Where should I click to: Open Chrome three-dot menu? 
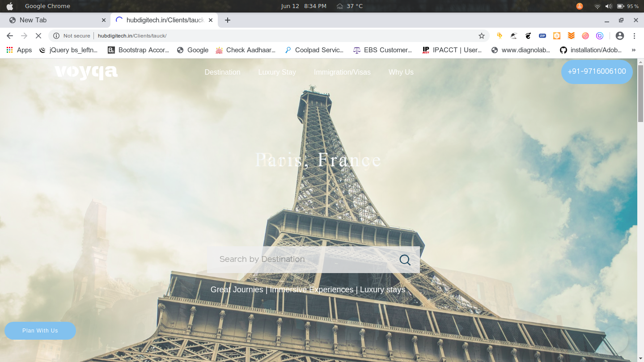pos(634,36)
